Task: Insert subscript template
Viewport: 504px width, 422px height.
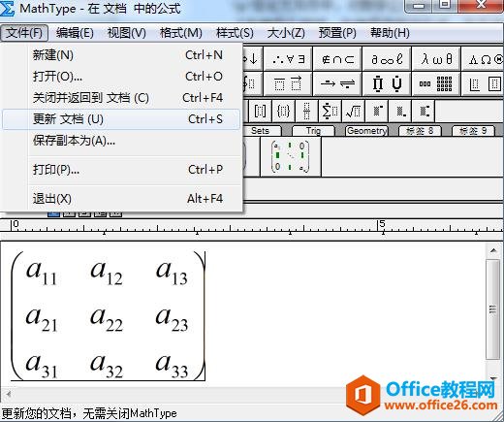Action: click(x=400, y=112)
